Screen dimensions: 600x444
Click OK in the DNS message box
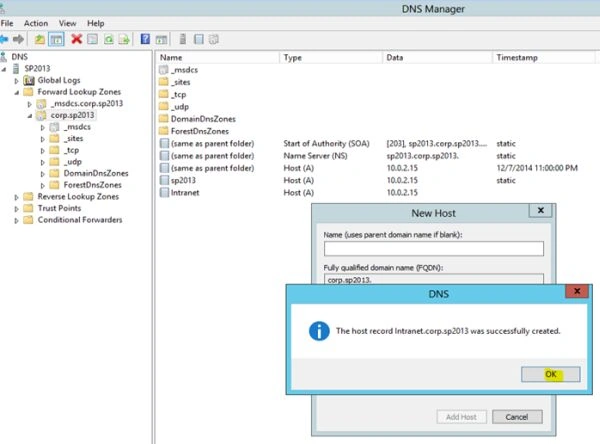click(x=550, y=374)
